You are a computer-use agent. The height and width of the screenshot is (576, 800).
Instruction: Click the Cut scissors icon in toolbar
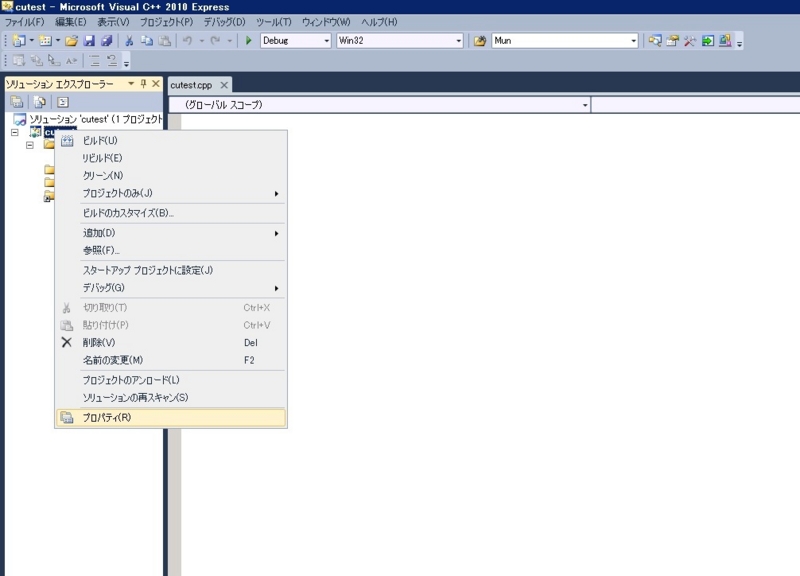129,41
